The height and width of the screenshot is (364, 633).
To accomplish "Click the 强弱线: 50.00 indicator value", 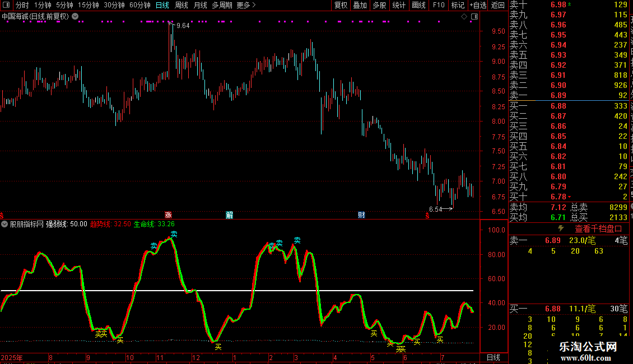I will pos(67,224).
